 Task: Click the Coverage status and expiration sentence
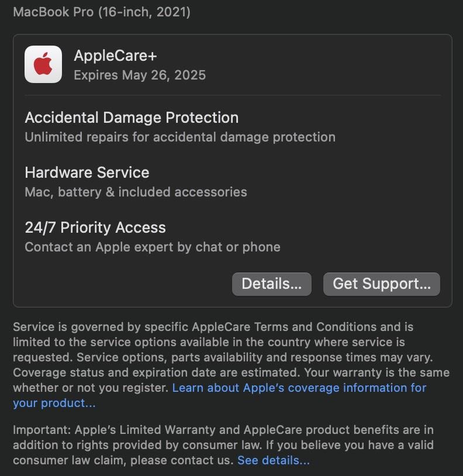[158, 372]
